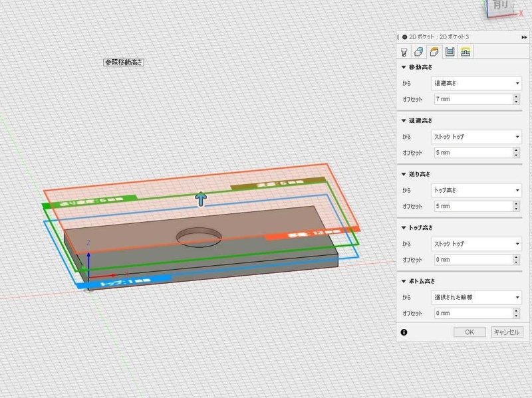
Task: Click the 送り高さ offset field showing 5 mm
Action: 473,206
